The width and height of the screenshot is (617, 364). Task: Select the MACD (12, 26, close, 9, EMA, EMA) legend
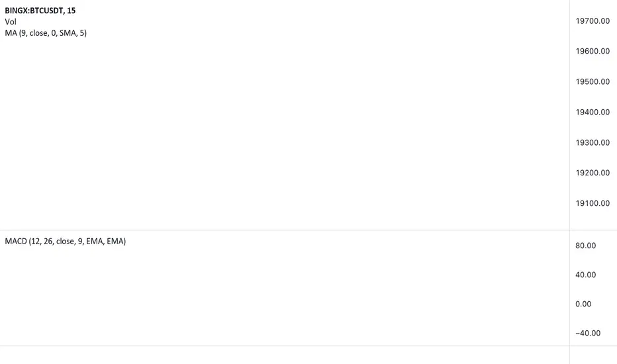click(66, 241)
